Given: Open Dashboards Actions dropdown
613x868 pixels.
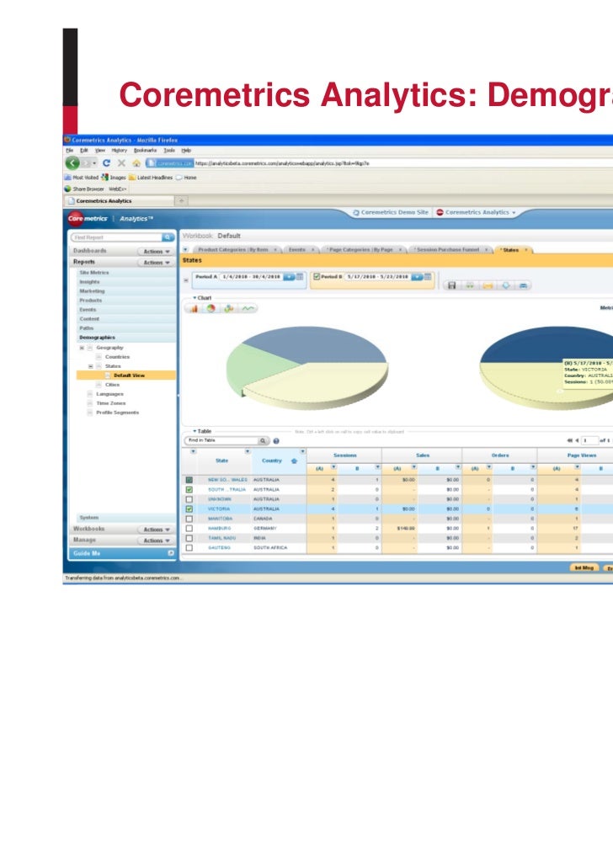Looking at the screenshot, I should (156, 252).
